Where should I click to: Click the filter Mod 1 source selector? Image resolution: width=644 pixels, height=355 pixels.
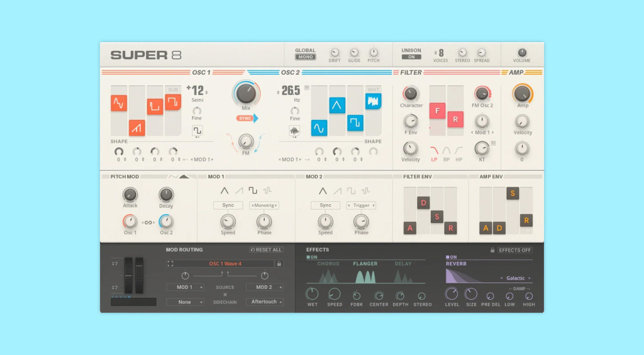[482, 133]
